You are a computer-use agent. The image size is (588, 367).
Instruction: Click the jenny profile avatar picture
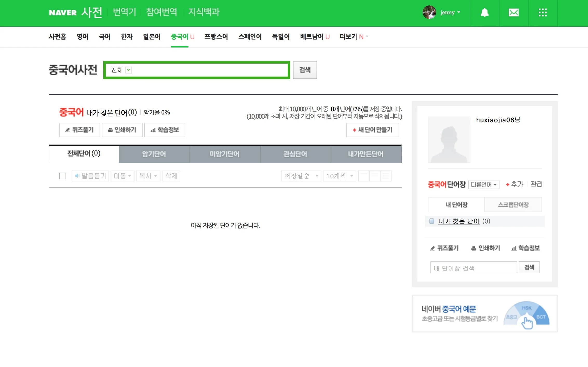point(429,12)
